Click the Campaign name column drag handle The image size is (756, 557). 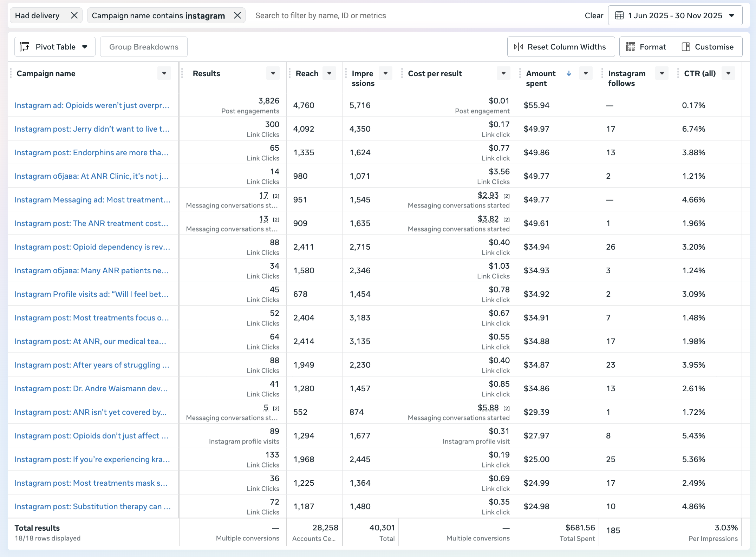pos(11,73)
